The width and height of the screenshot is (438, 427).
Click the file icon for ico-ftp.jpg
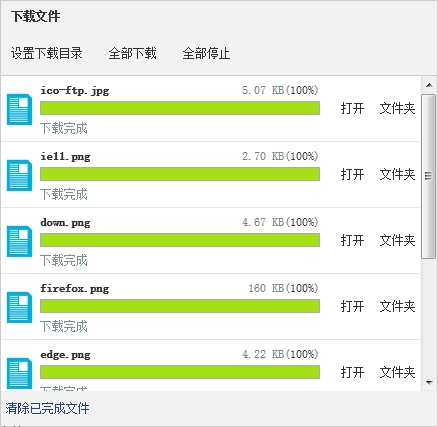click(19, 109)
